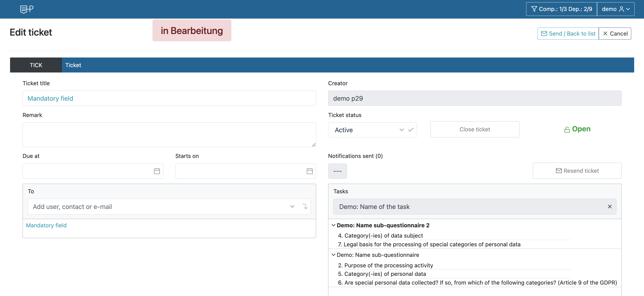The width and height of the screenshot is (644, 296).
Task: Select 5. Category(-ies) of personal data
Action: (382, 274)
